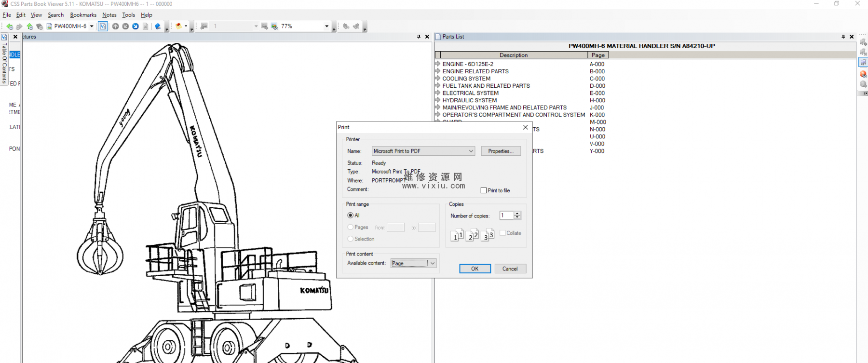
Task: Click the Page column header
Action: pos(598,55)
